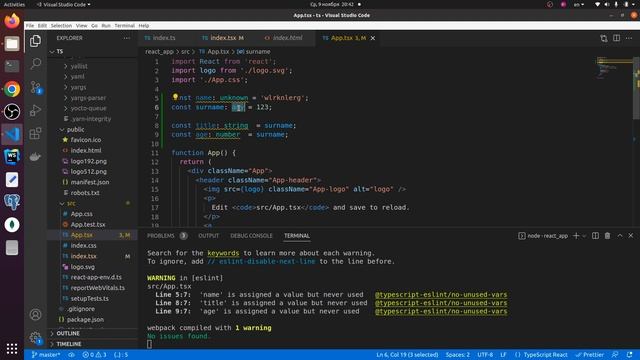Change encoding via UTF-8 status item

(x=485, y=355)
